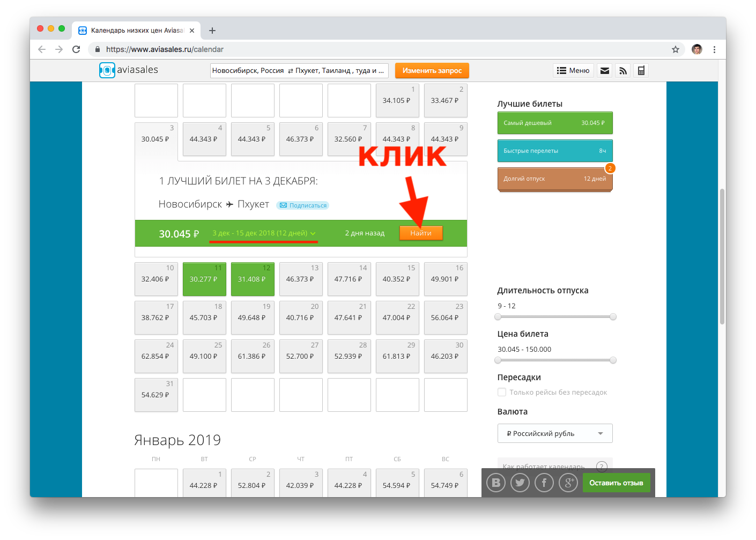
Task: Share via Facebook icon
Action: point(544,483)
